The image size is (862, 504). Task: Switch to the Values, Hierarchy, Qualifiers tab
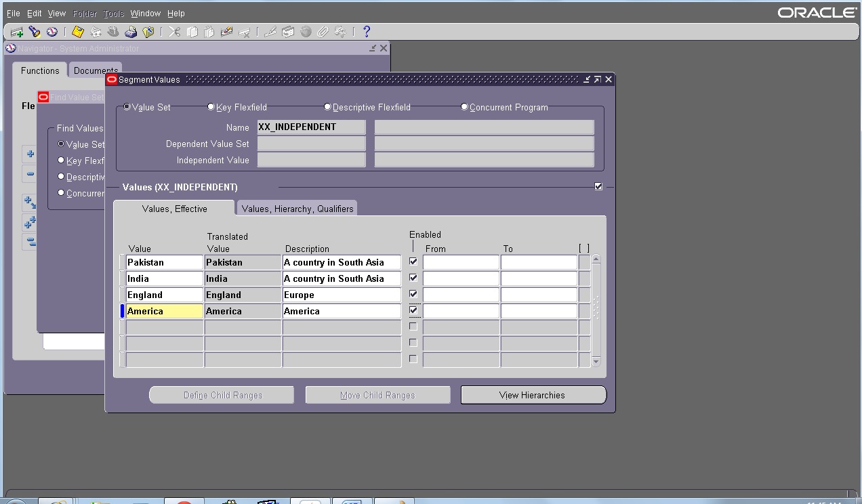(x=297, y=208)
